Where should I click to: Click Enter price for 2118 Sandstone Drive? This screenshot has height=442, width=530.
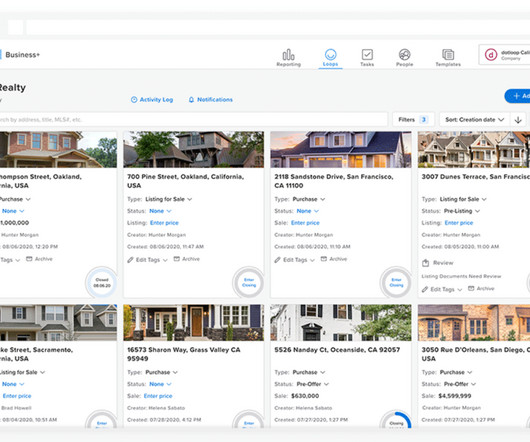(305, 223)
